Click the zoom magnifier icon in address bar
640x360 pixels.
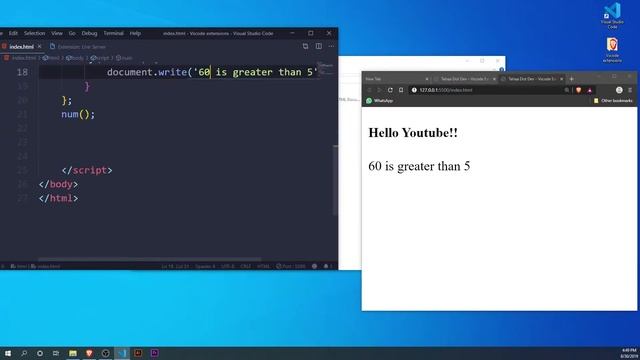pos(567,90)
